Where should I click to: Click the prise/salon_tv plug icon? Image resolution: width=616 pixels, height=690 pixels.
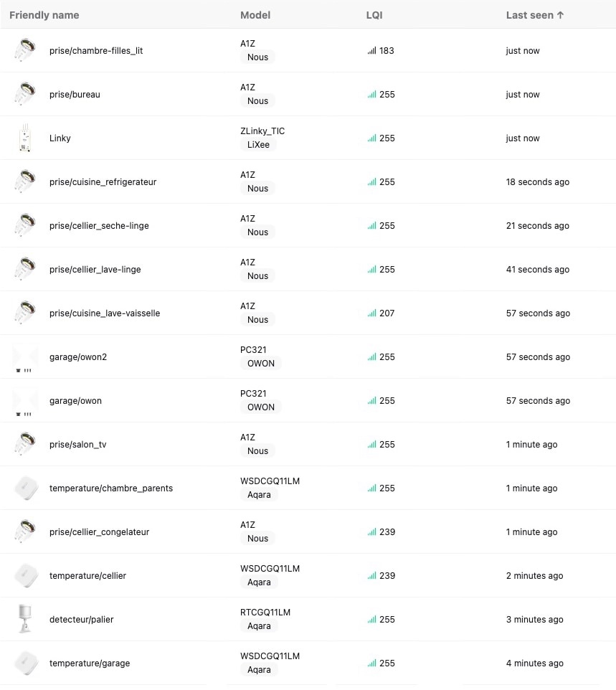(x=24, y=445)
